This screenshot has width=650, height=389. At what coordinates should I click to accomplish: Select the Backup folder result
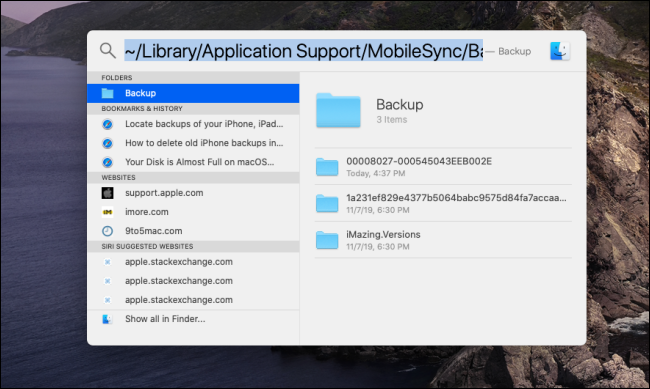click(193, 93)
